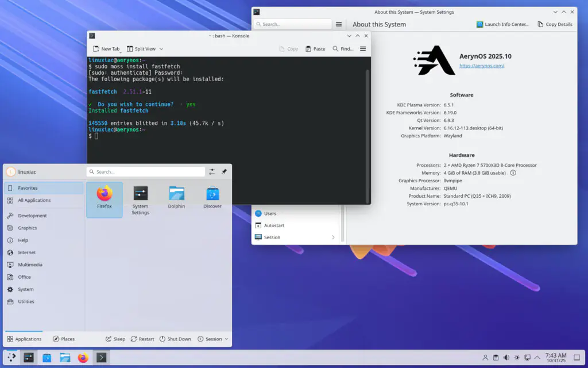Open Dolphin file manager from launcher grid

(176, 195)
